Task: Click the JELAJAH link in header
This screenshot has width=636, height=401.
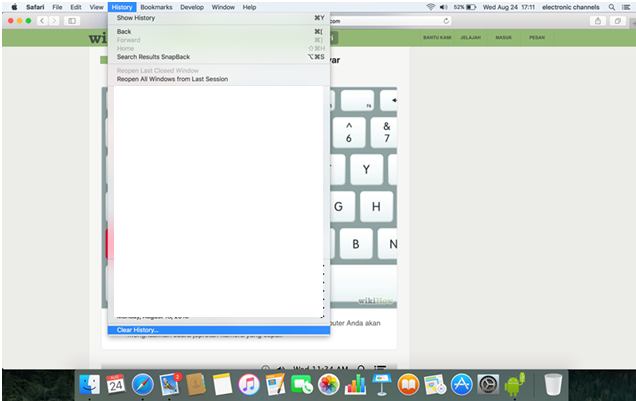Action: pos(470,38)
